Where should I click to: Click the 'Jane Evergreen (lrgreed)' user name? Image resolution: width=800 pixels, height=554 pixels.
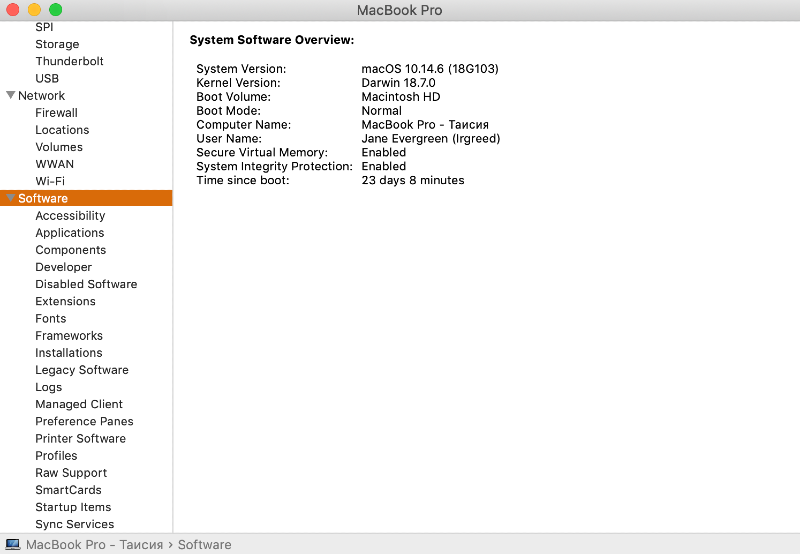431,139
